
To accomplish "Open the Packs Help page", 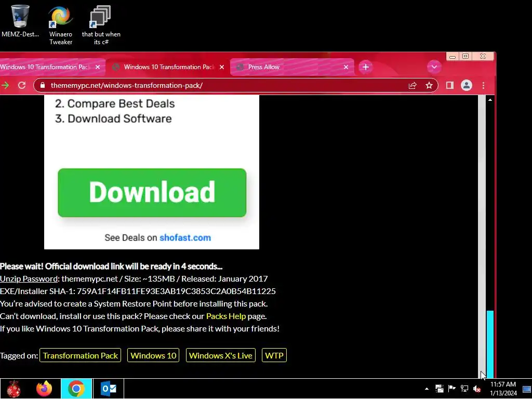I will point(226,316).
